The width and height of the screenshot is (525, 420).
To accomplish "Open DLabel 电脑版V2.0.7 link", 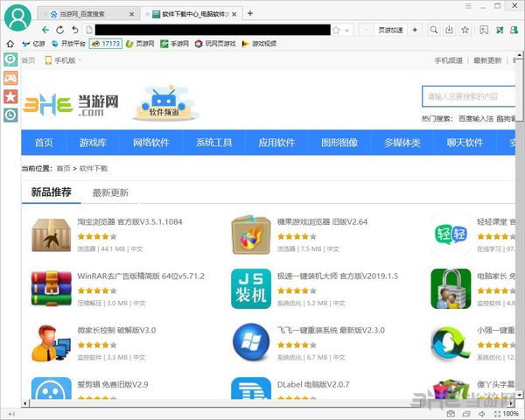I will 313,384.
